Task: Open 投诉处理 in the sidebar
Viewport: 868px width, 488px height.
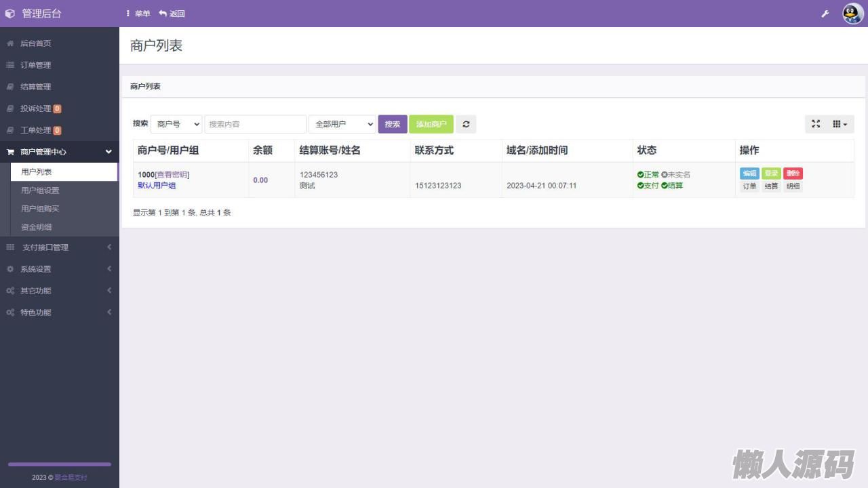Action: [60, 108]
